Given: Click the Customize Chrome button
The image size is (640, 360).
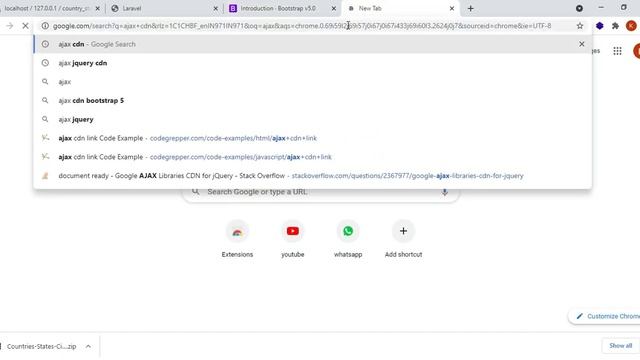Looking at the screenshot, I should pyautogui.click(x=605, y=316).
